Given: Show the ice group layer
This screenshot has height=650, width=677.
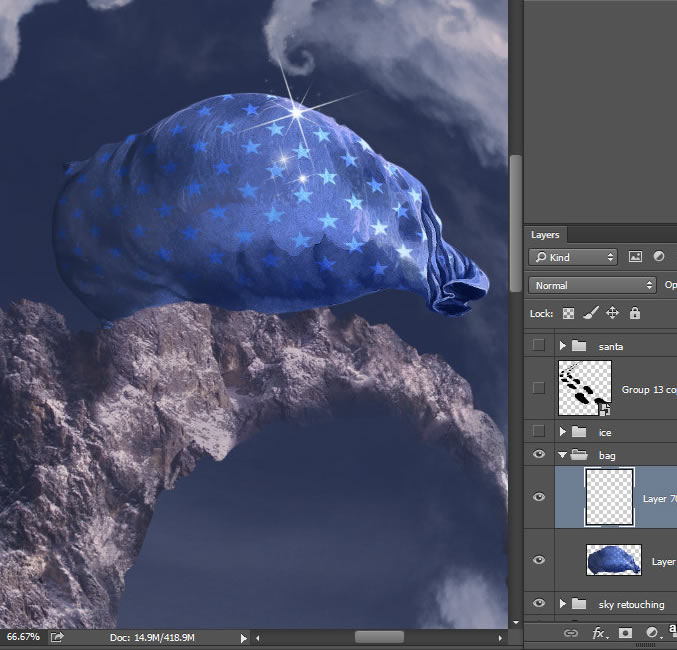Looking at the screenshot, I should click(x=540, y=432).
